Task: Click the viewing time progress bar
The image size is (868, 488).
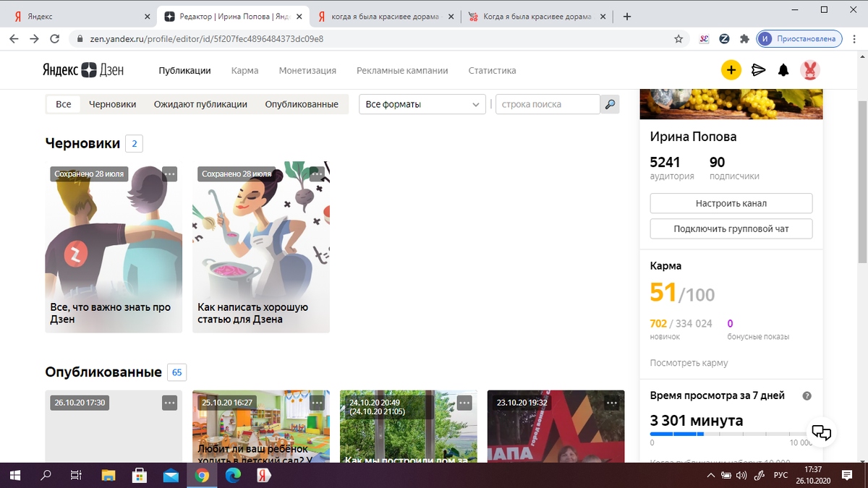Action: (x=731, y=434)
